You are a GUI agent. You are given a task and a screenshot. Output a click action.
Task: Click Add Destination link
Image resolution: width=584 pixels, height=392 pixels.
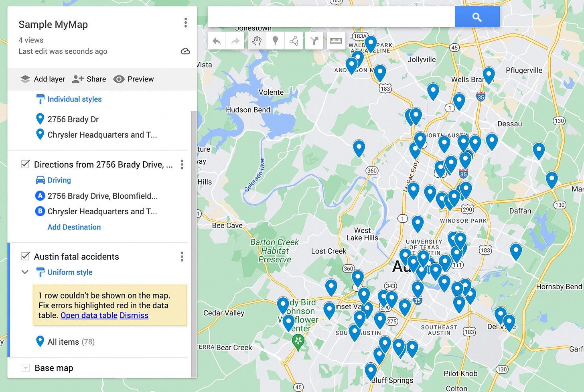point(74,227)
